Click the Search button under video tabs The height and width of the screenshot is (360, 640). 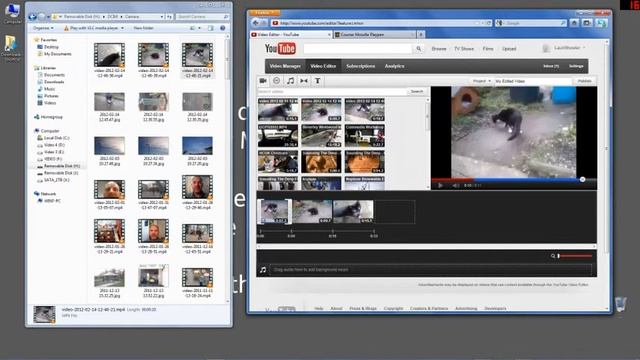click(x=417, y=91)
